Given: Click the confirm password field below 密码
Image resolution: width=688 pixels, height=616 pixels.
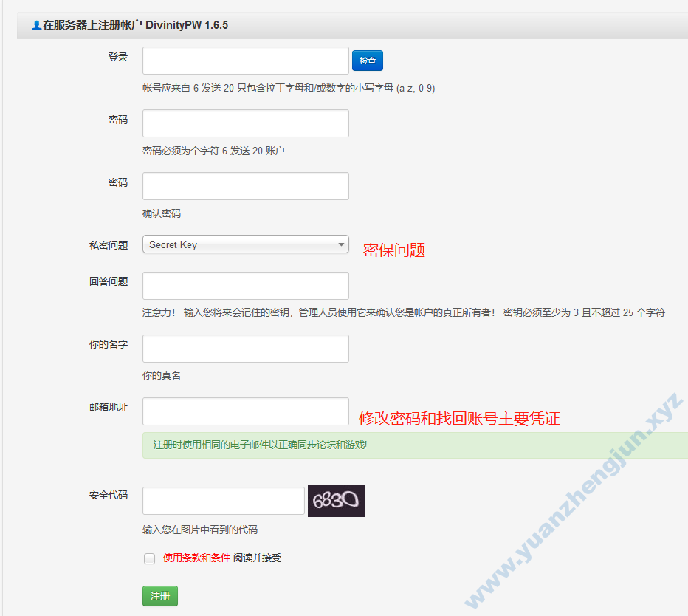Looking at the screenshot, I should click(245, 185).
